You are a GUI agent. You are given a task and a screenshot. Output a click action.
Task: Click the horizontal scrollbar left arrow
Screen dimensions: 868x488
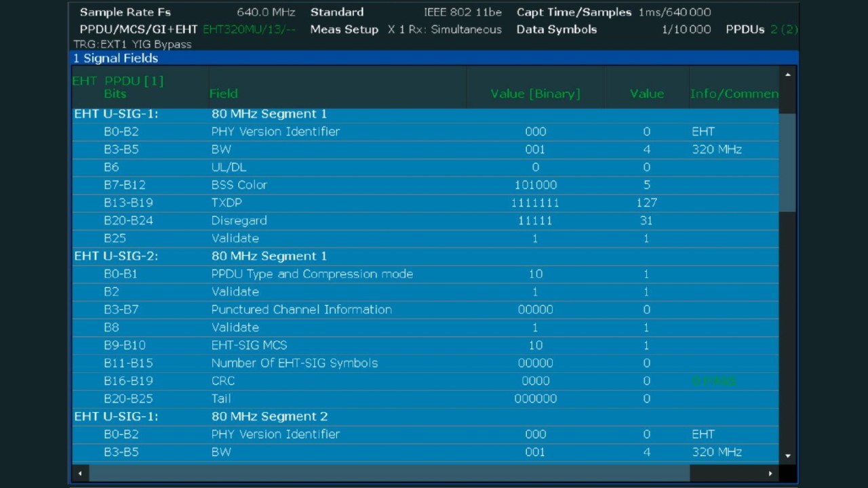coord(80,473)
